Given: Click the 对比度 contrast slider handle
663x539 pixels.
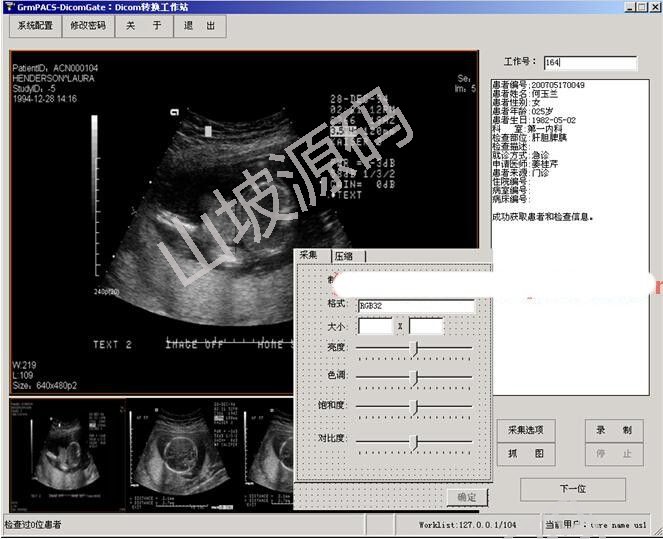Looking at the screenshot, I should [x=414, y=440].
